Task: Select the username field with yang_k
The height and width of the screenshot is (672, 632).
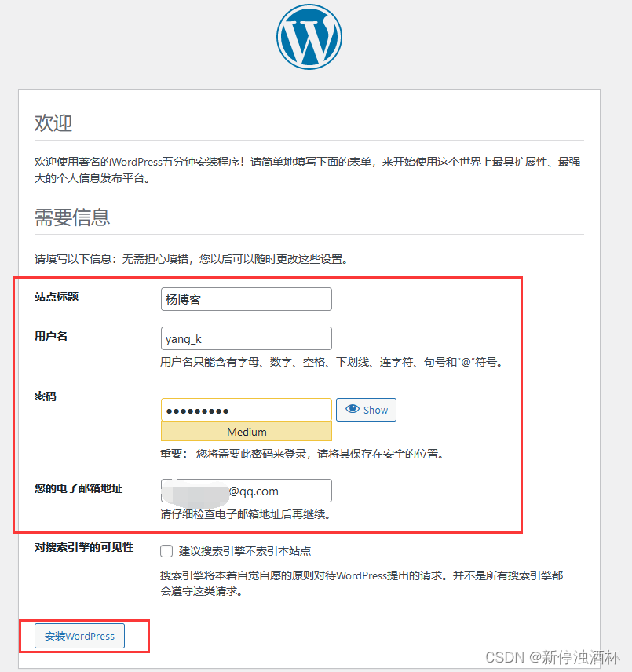Action: pyautogui.click(x=247, y=338)
